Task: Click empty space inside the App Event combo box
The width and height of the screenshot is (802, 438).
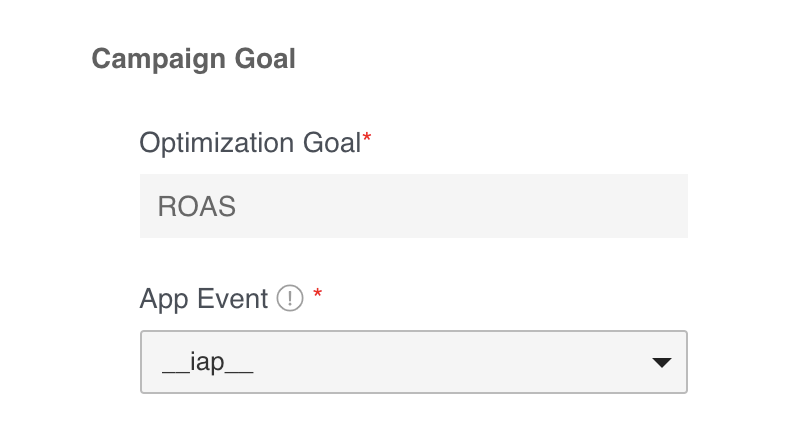Action: (x=450, y=362)
